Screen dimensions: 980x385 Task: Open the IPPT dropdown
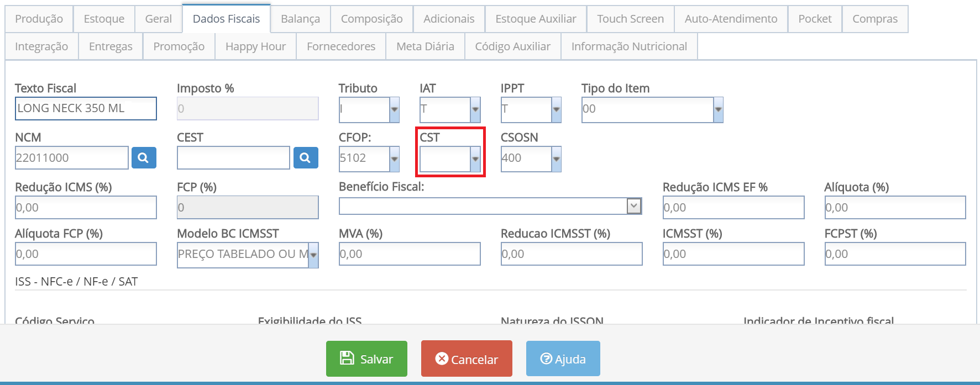pos(556,109)
